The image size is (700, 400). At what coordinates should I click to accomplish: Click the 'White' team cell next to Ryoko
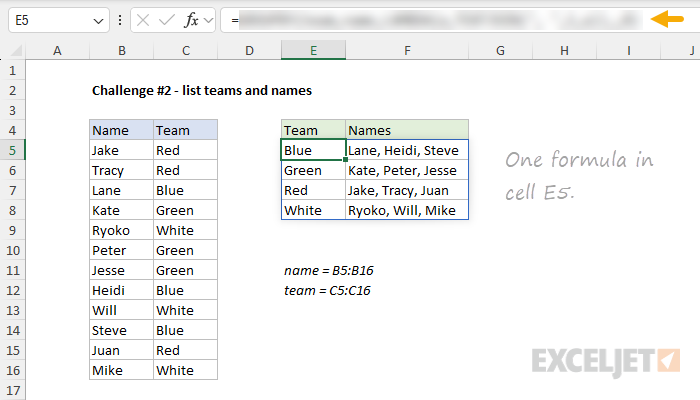click(186, 230)
